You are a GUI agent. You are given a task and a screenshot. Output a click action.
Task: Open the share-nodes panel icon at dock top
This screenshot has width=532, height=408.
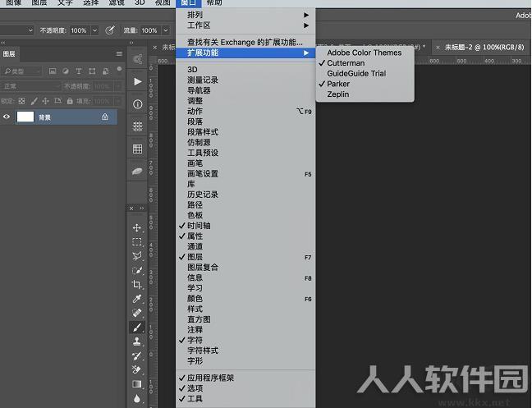tap(137, 59)
